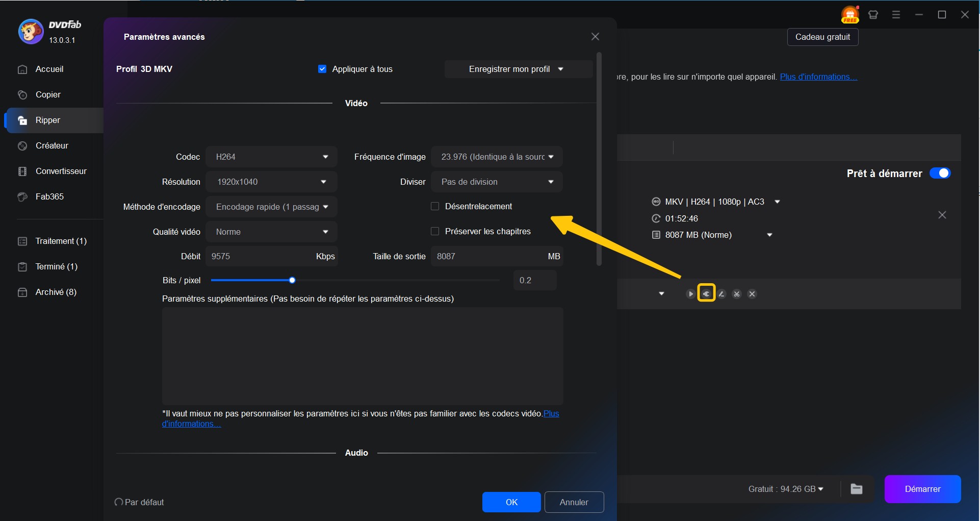The width and height of the screenshot is (980, 521).
Task: Click the Bits / pixel slider handle
Action: tap(292, 280)
